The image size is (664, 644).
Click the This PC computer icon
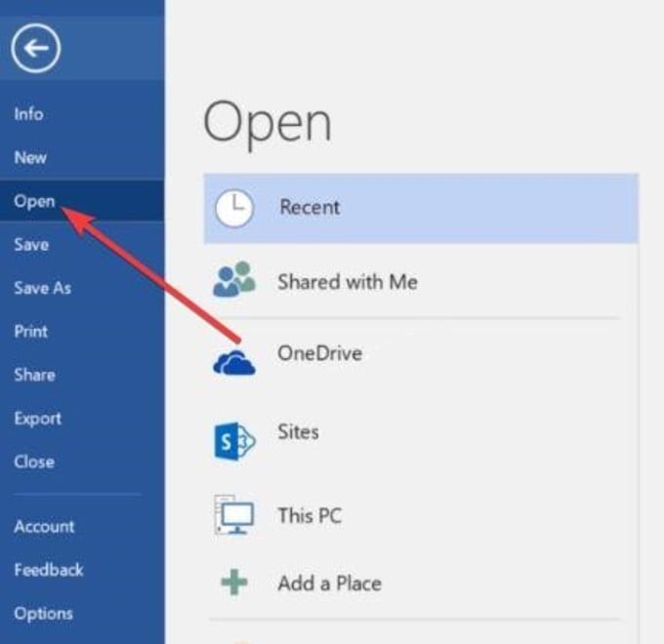coord(234,515)
